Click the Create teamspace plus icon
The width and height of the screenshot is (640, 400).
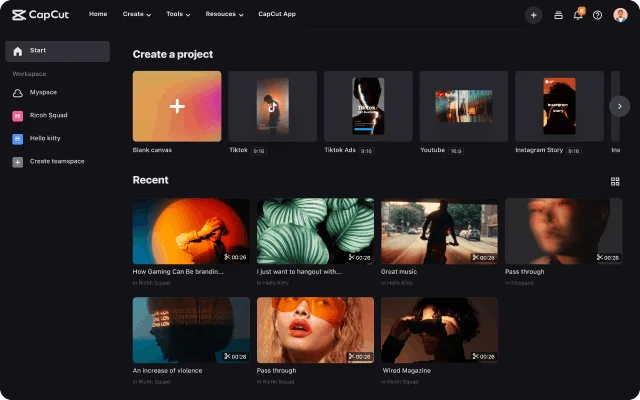click(18, 161)
